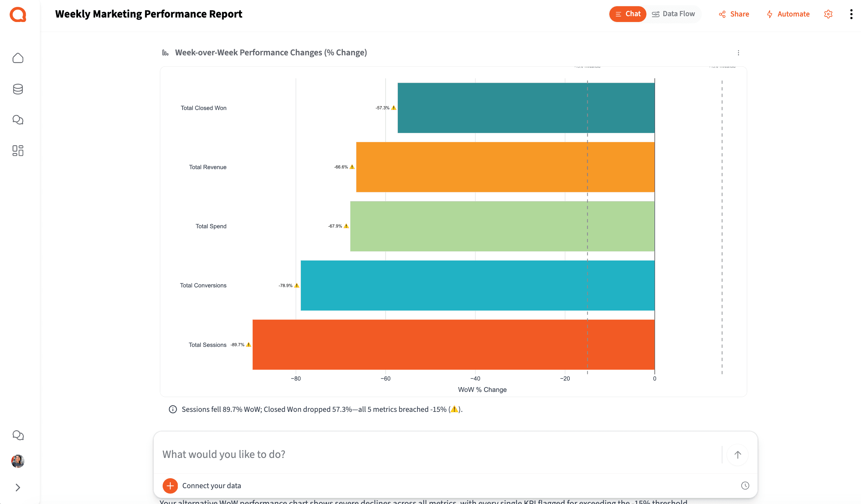Image resolution: width=861 pixels, height=504 pixels.
Task: Open the header vertical ellipsis menu
Action: coord(851,14)
